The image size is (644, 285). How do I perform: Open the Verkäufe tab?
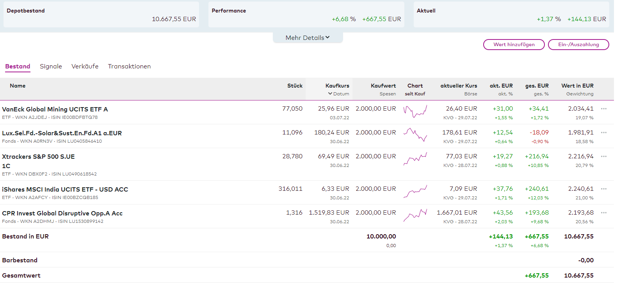pyautogui.click(x=85, y=66)
